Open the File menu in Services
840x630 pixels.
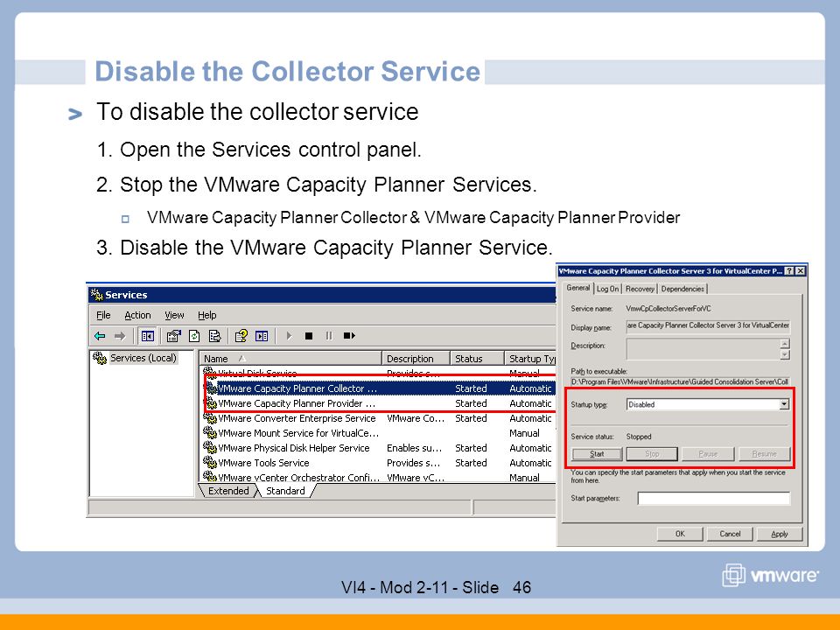pyautogui.click(x=103, y=315)
